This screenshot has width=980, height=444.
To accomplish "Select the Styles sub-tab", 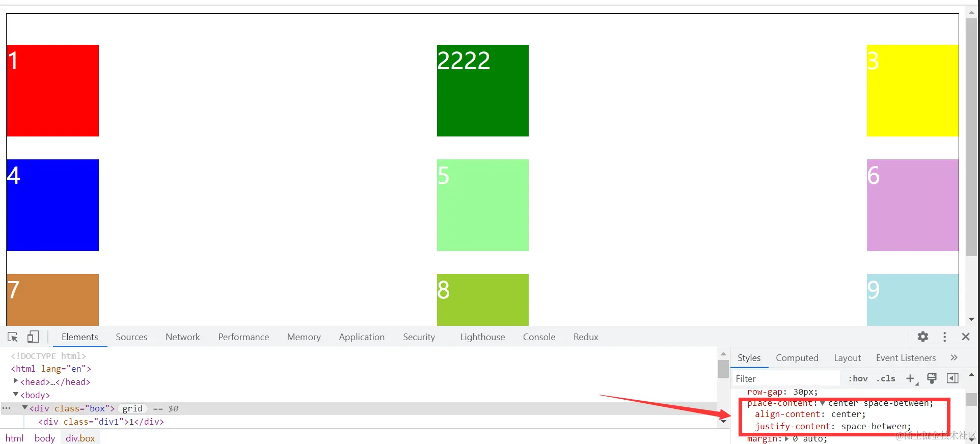I will tap(749, 358).
